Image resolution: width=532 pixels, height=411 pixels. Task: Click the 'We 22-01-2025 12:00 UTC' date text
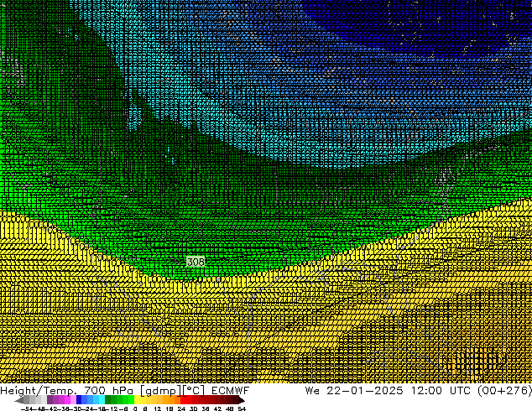pyautogui.click(x=388, y=390)
